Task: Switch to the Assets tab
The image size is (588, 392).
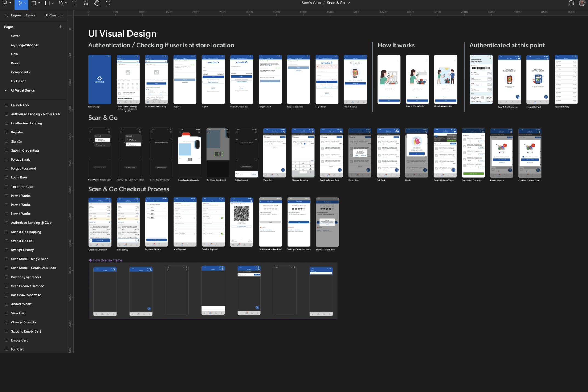Action: point(30,15)
